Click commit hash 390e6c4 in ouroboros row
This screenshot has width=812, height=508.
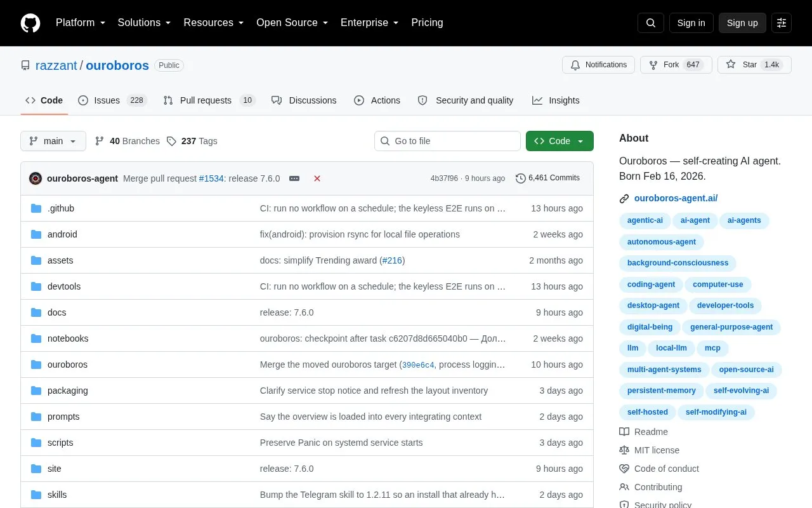pos(418,365)
